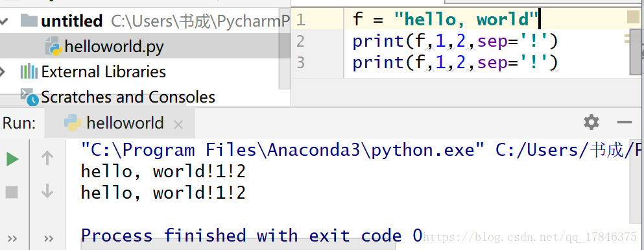Expand second Run toolbar double chevron
This screenshot has height=250, width=644.
49,239
